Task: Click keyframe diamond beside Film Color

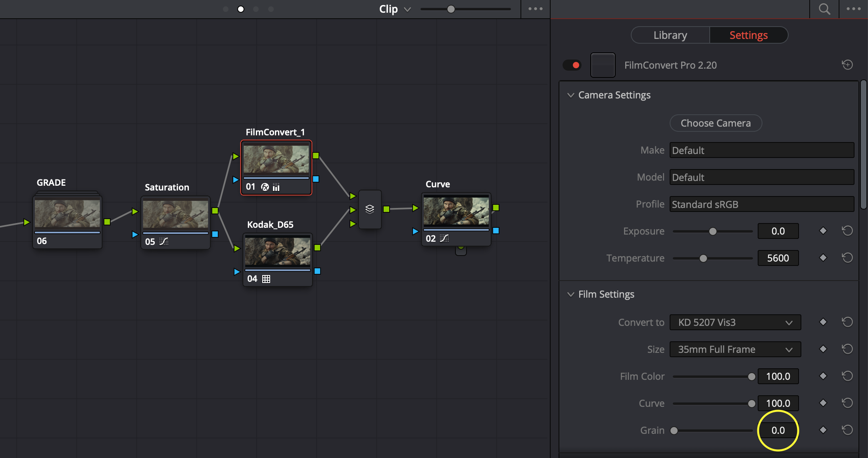Action: click(x=823, y=376)
